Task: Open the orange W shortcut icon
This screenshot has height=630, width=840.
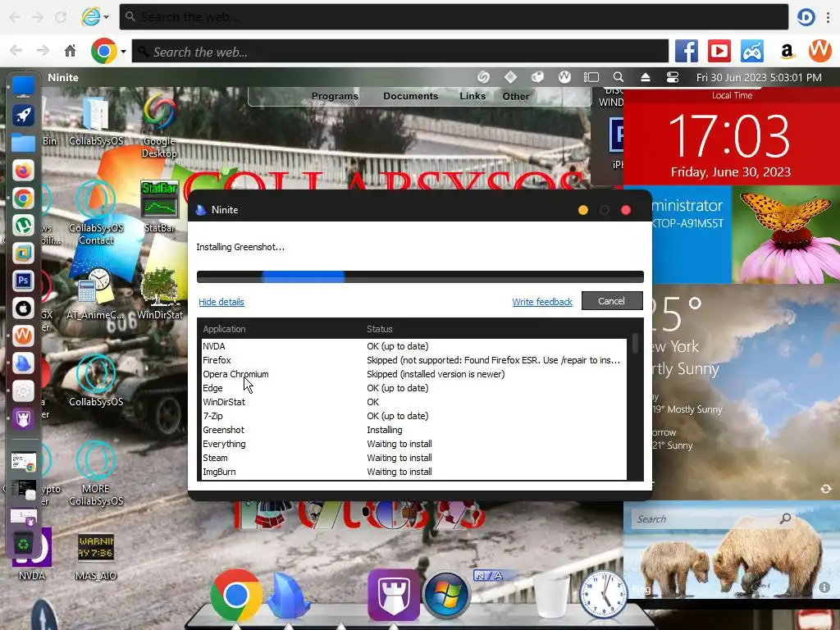Action: [819, 51]
